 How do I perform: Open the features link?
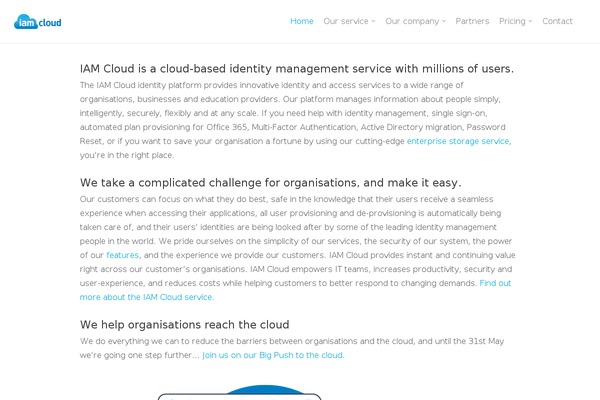pos(122,255)
